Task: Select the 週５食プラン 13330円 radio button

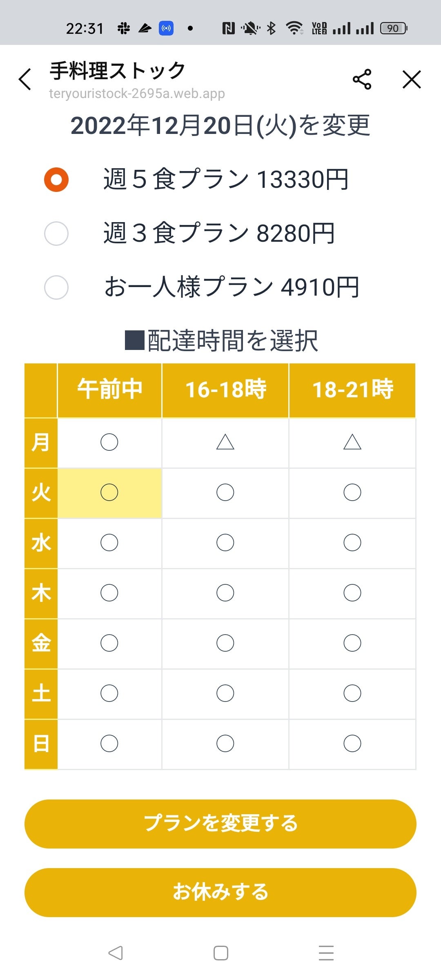Action: [56, 180]
